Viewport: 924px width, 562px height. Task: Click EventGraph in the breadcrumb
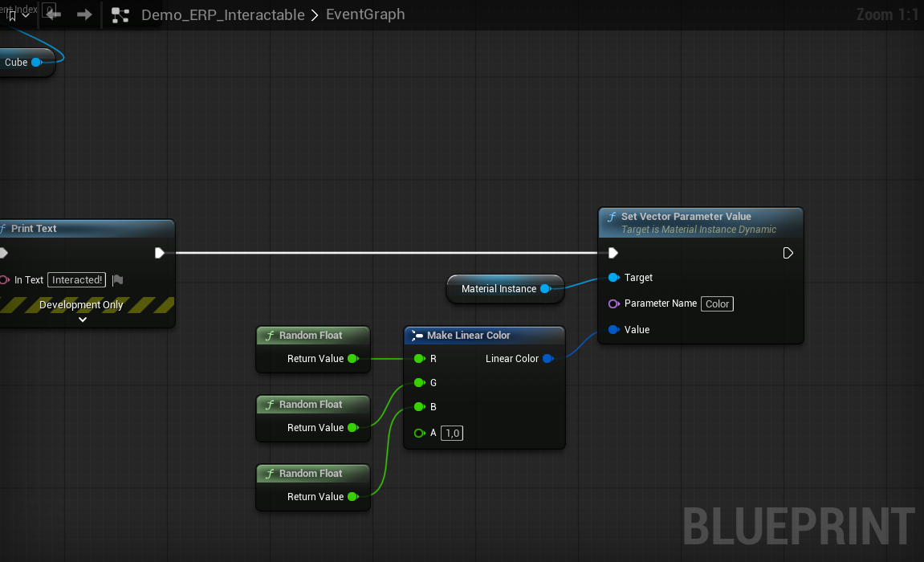click(x=365, y=14)
